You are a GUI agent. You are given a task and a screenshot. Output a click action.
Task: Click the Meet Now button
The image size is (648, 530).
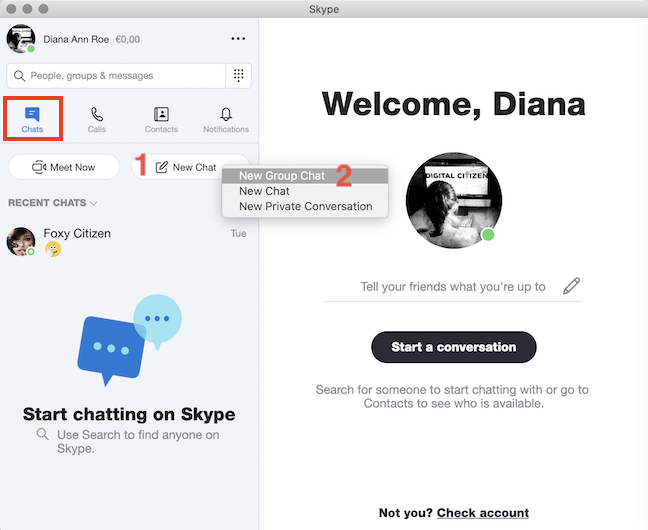pos(64,167)
